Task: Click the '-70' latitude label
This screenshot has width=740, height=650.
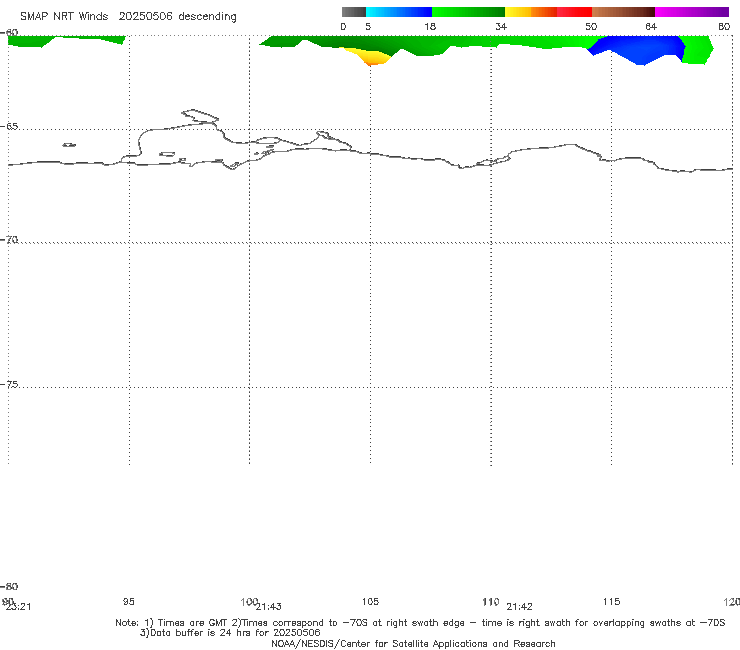Action: point(9,240)
